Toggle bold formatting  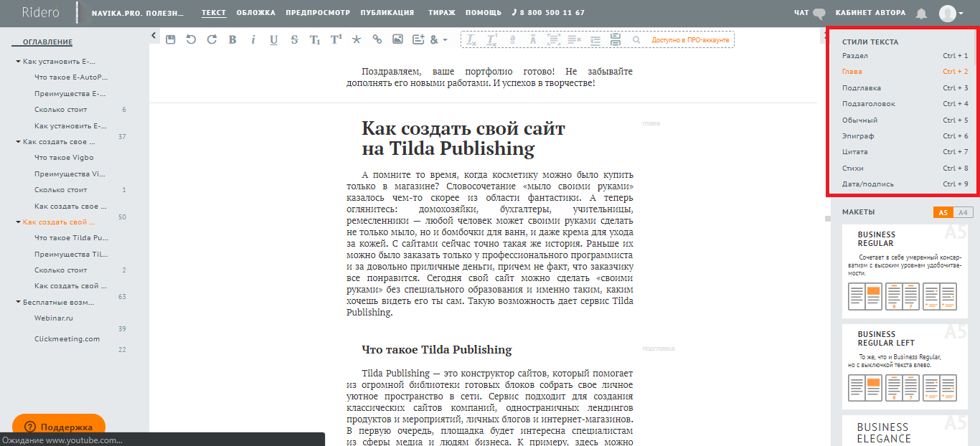click(x=232, y=39)
